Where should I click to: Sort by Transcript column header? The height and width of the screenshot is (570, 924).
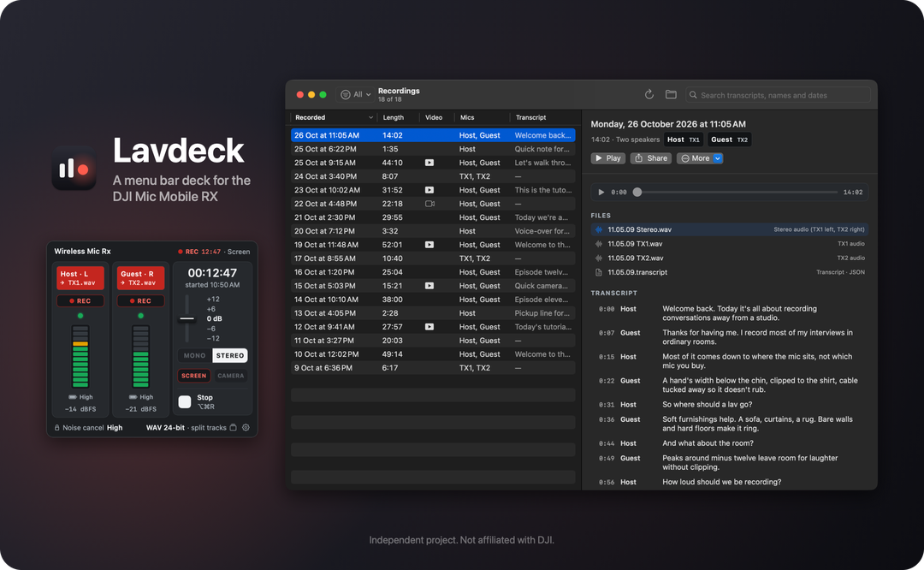tap(531, 117)
